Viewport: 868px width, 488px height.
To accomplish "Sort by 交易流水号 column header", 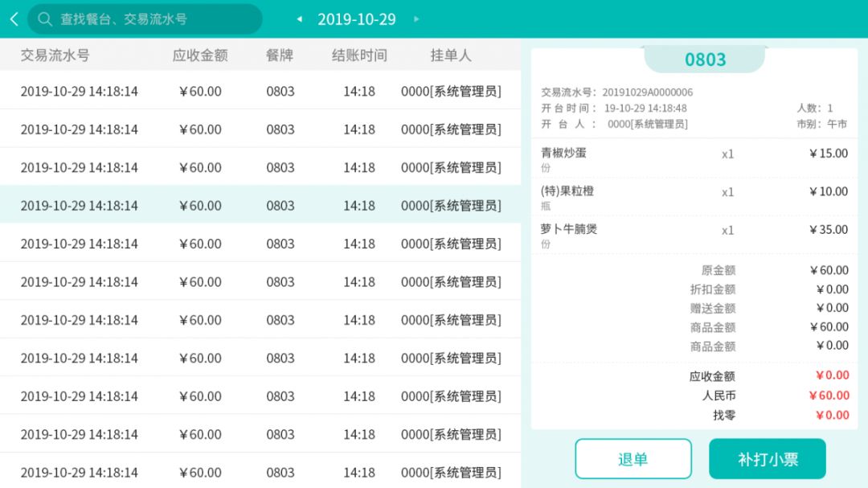I will pyautogui.click(x=55, y=55).
